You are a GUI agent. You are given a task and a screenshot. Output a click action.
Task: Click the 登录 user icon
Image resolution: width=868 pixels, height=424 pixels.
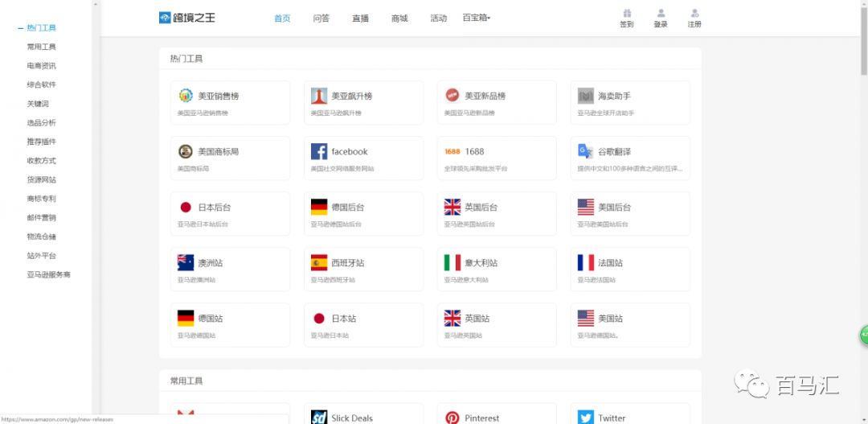click(x=661, y=13)
